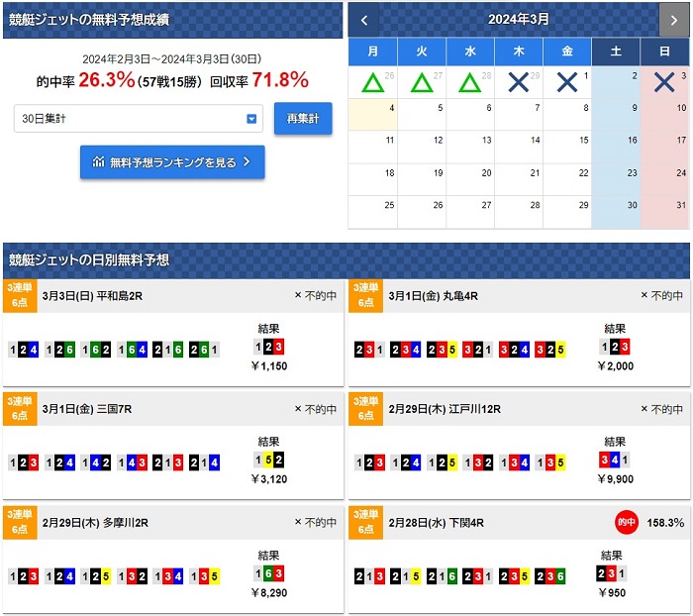Select March 4 in the calendar

point(372,115)
